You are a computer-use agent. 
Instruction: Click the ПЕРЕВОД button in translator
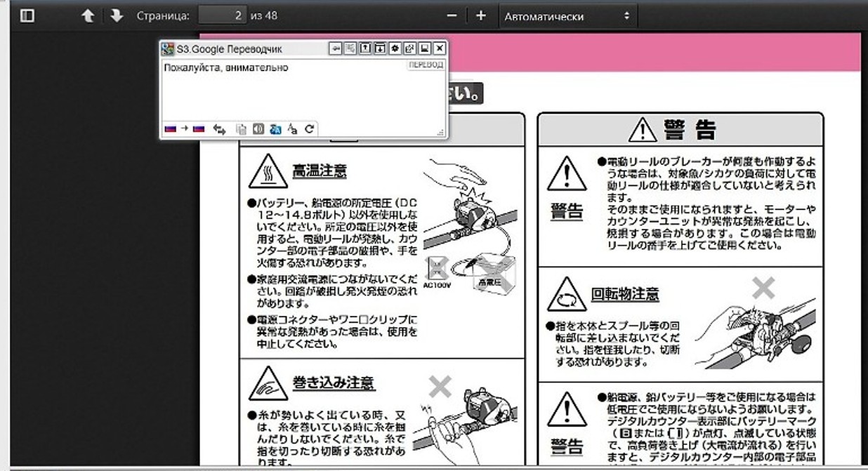click(x=426, y=65)
